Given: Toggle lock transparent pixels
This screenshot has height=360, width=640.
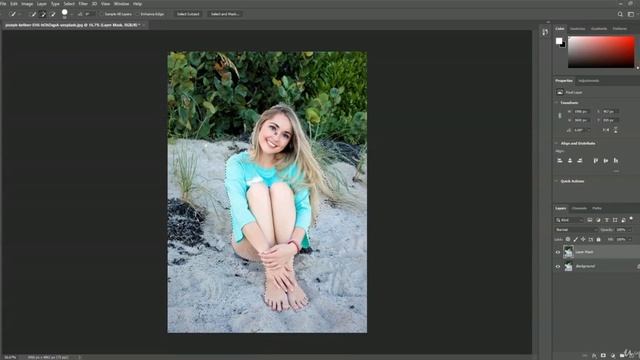Looking at the screenshot, I should coord(568,239).
